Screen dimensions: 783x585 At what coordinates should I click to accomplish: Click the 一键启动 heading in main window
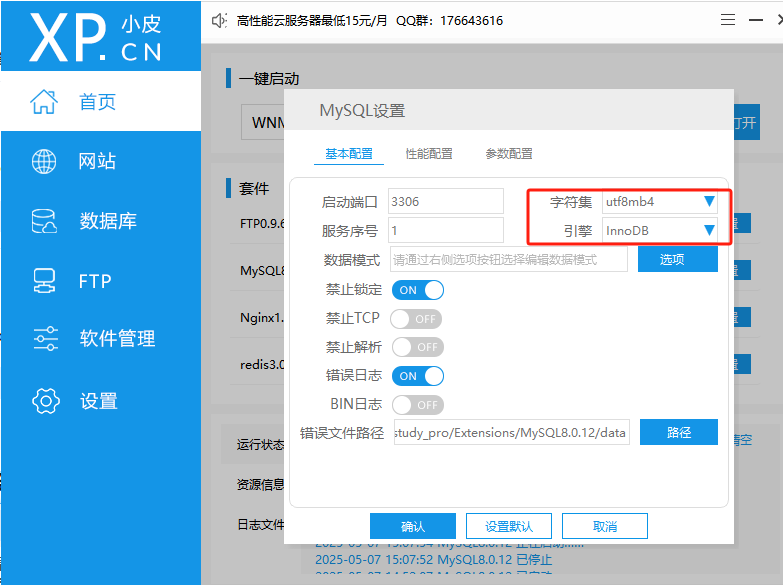pos(269,79)
